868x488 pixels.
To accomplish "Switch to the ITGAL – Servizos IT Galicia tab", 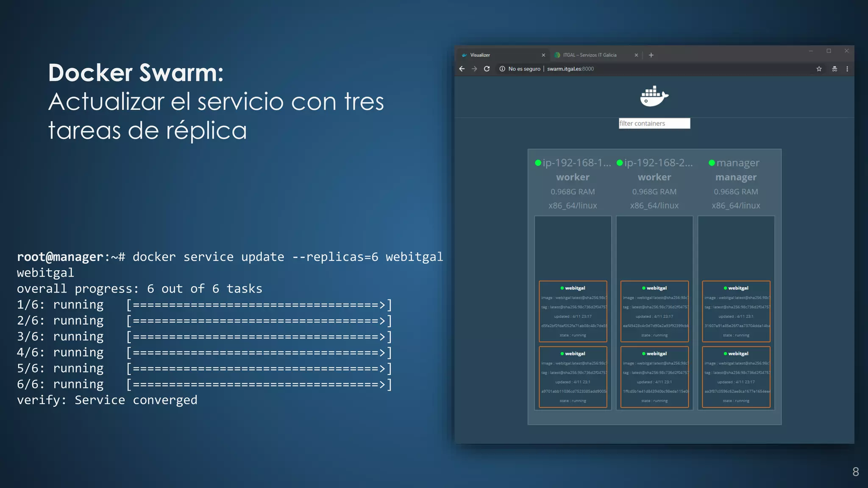I will coord(595,55).
